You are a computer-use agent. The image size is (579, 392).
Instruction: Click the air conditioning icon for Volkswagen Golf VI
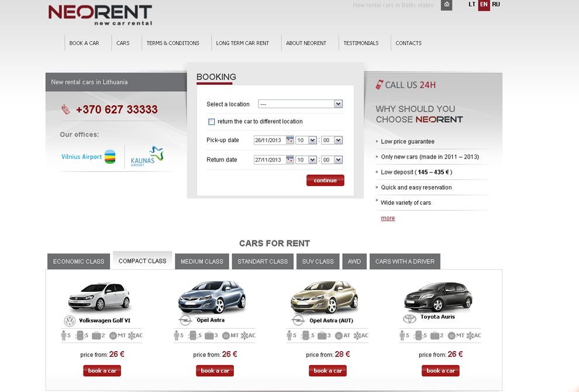tap(132, 335)
